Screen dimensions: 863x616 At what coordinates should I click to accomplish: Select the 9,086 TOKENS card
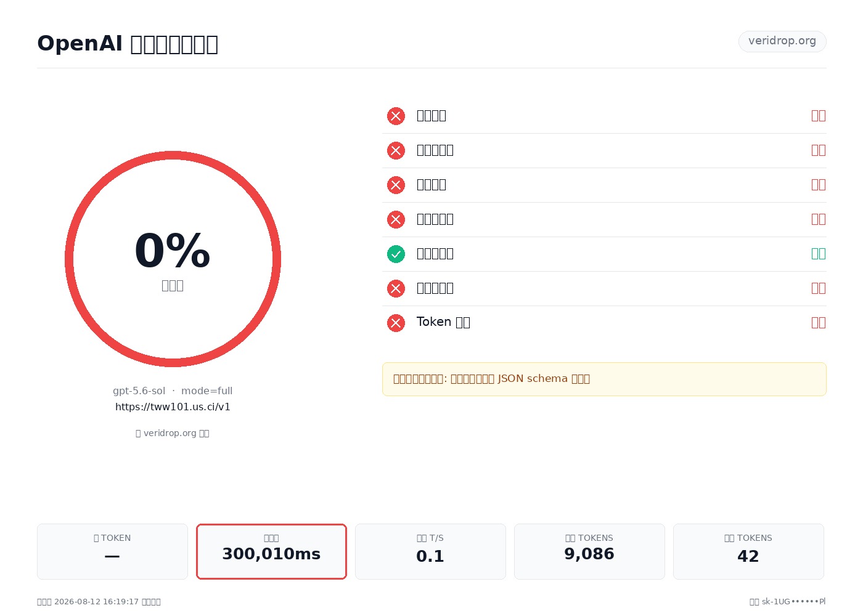point(589,551)
